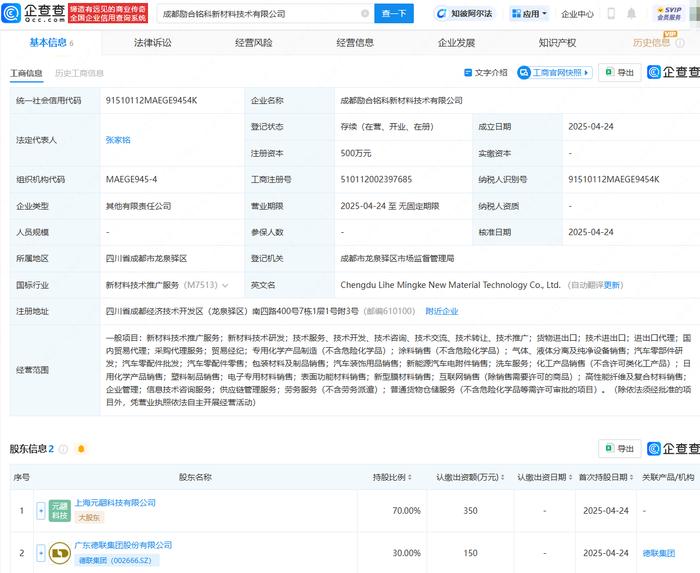Viewport: 700px width, 573px height.
Task: Click the orange bell next to 股东信息
Action: [81, 449]
